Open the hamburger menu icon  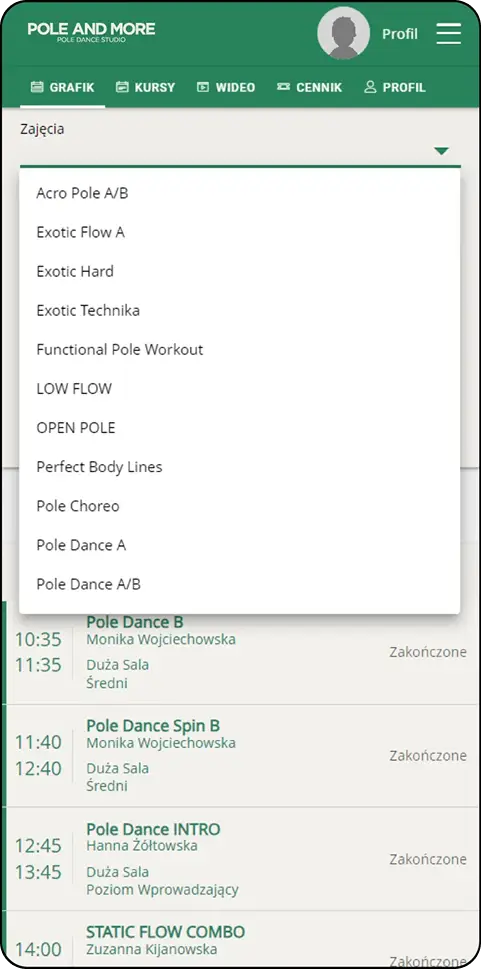449,33
